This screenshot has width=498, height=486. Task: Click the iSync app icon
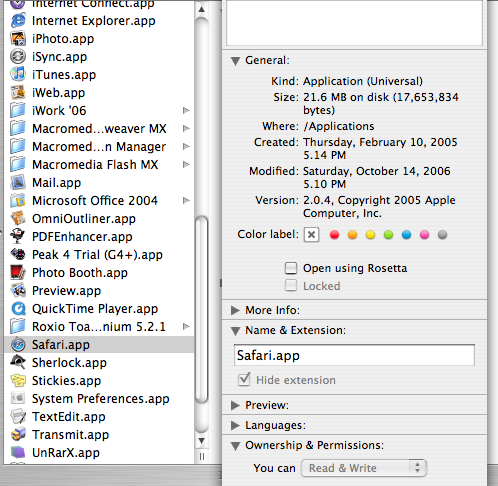point(18,57)
